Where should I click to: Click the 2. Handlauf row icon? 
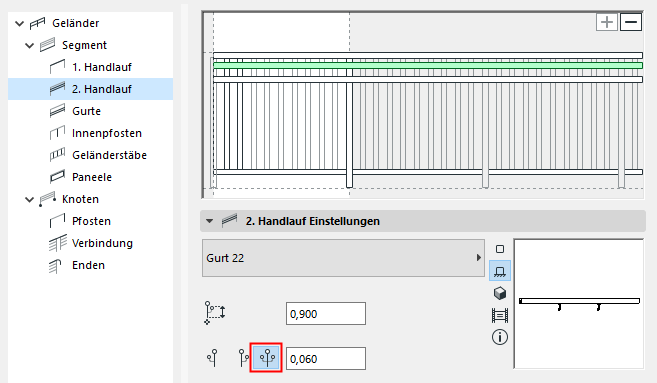click(x=57, y=88)
